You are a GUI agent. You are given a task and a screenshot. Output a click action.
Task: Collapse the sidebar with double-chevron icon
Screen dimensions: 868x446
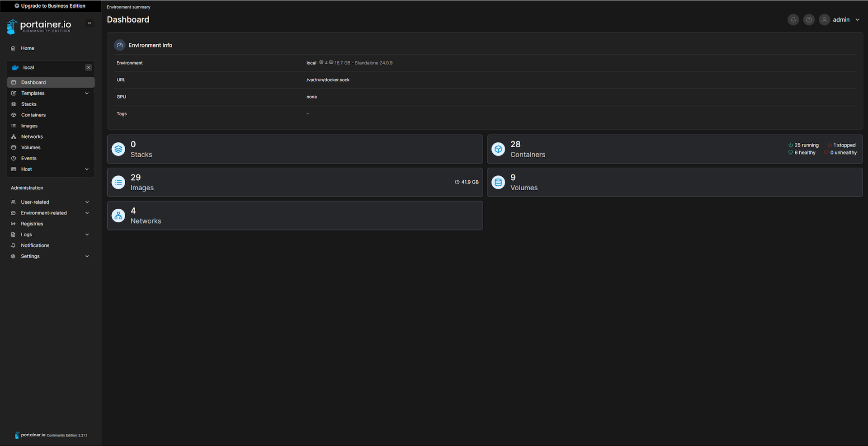pyautogui.click(x=90, y=23)
